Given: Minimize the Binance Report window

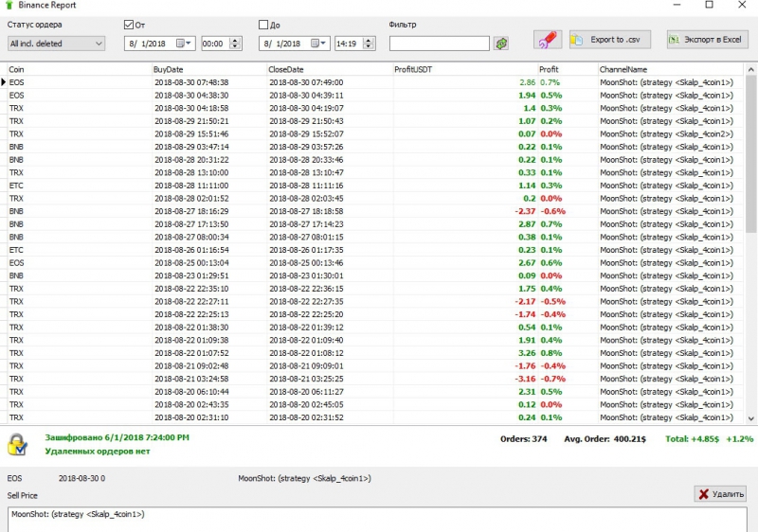Looking at the screenshot, I should point(677,5).
